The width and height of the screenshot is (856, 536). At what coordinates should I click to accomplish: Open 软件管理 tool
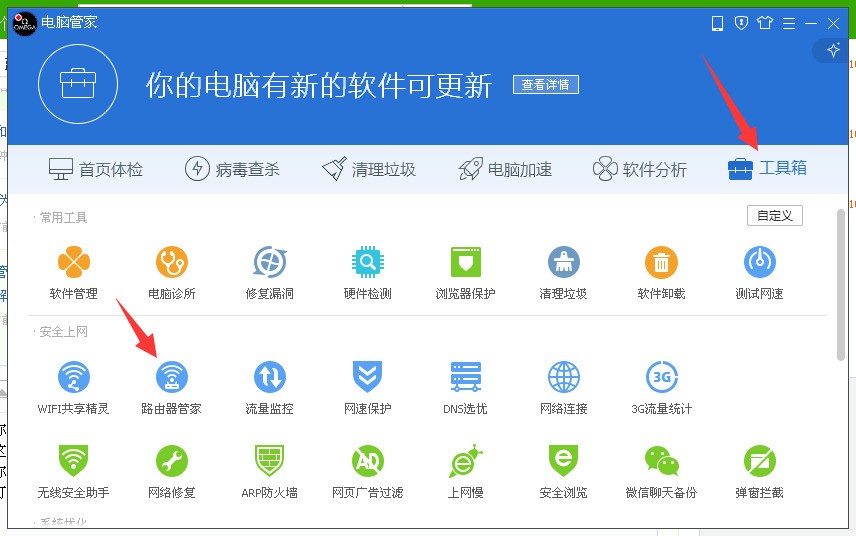(x=74, y=272)
